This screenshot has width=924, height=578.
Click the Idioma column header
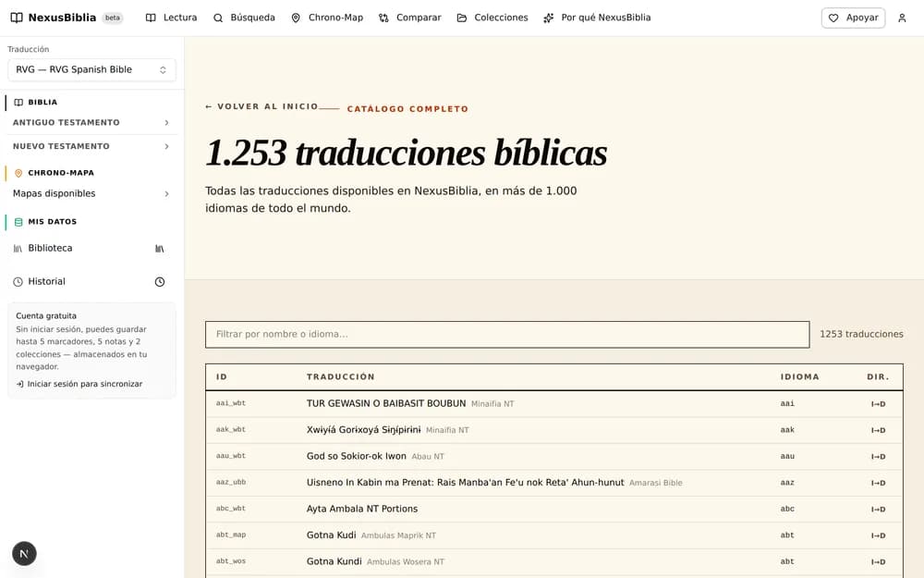pos(799,377)
